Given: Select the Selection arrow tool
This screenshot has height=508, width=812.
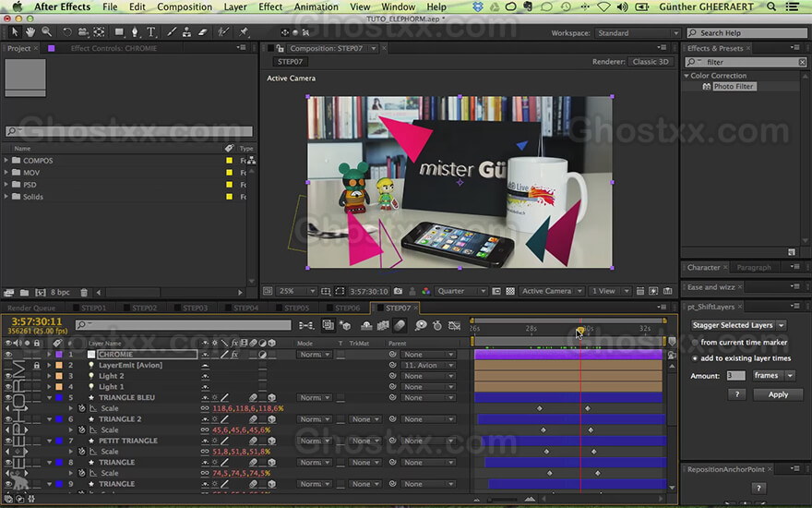Looking at the screenshot, I should (x=15, y=32).
